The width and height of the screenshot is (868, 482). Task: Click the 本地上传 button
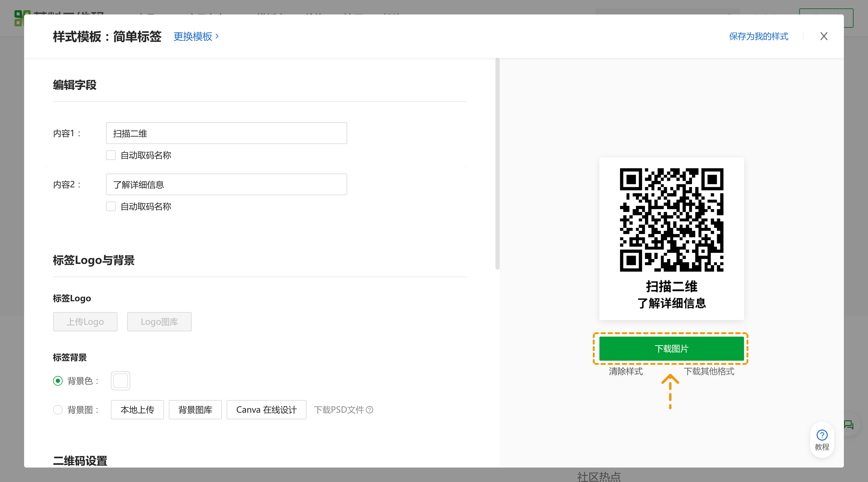[137, 410]
